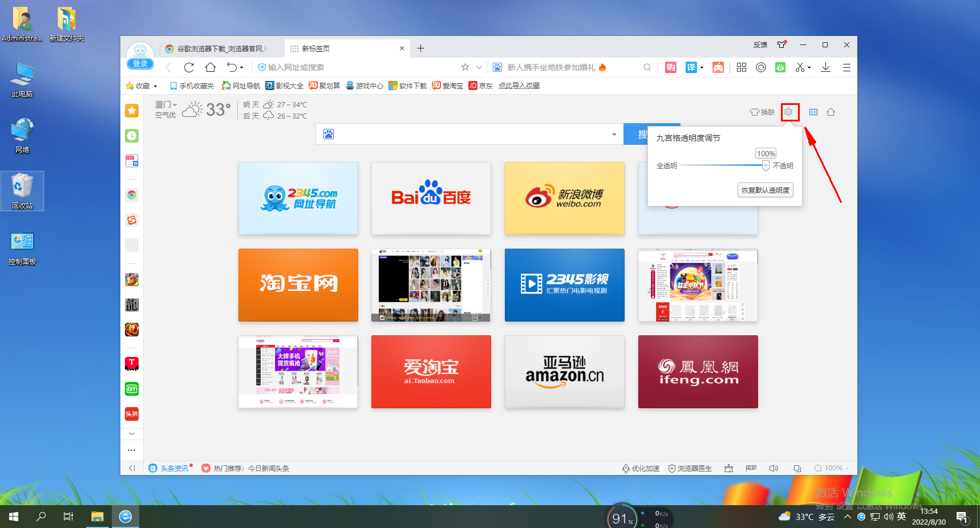
Task: Expand the search engine dropdown arrow
Action: 614,135
